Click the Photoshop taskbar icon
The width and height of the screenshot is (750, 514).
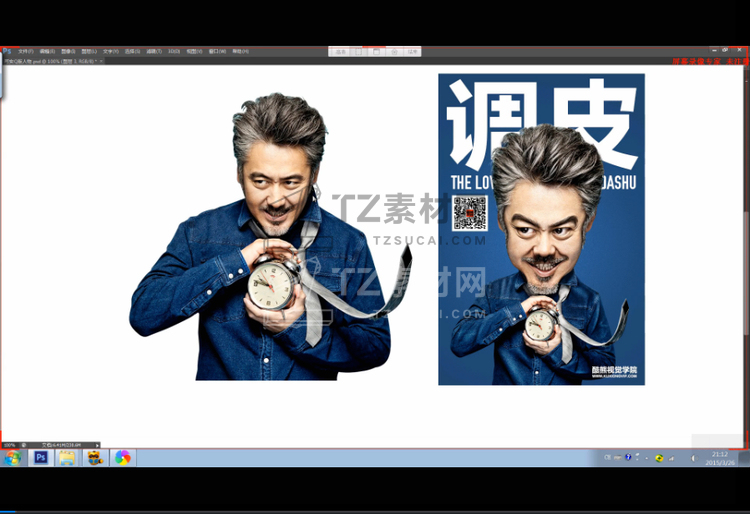point(41,458)
